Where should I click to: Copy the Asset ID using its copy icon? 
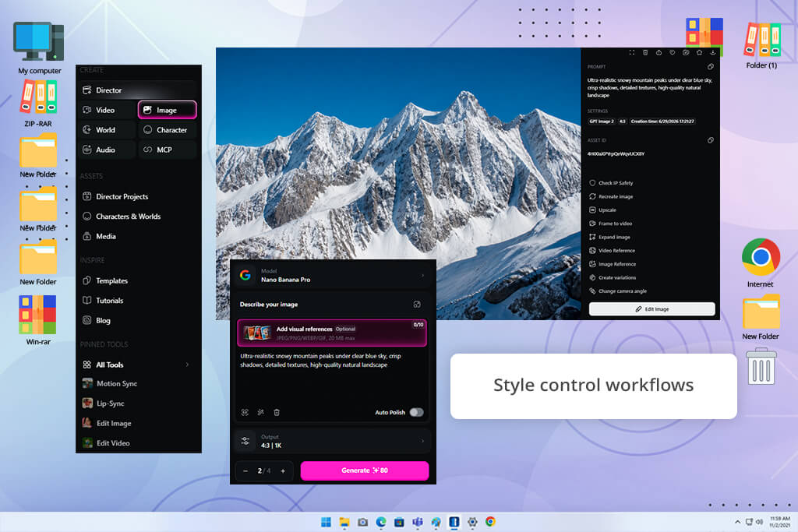(x=711, y=140)
